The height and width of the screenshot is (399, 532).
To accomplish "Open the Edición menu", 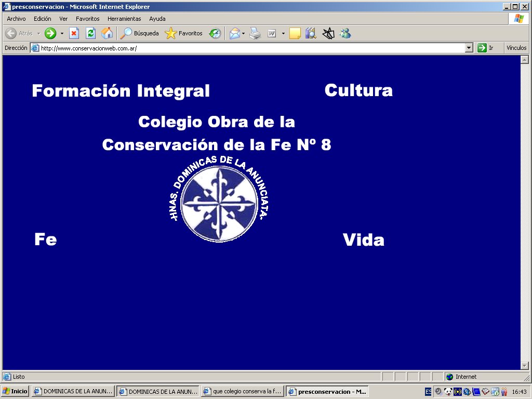I will 43,19.
